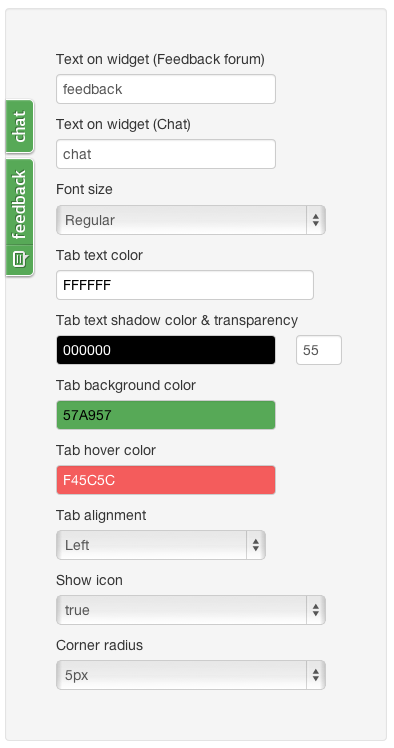Click the Corner radius dropdown arrows
Screen dimensions: 394x748
[315, 675]
